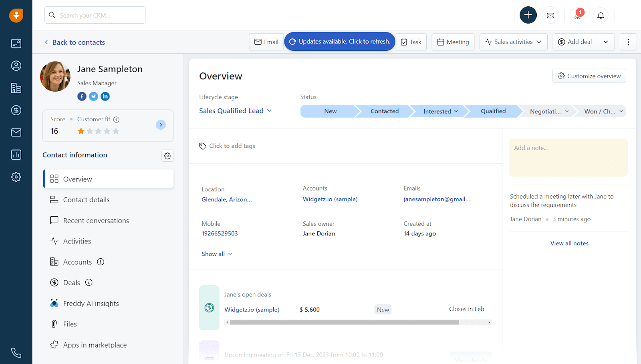Open the Contacts icon in left sidebar
Image resolution: width=641 pixels, height=364 pixels.
[16, 66]
